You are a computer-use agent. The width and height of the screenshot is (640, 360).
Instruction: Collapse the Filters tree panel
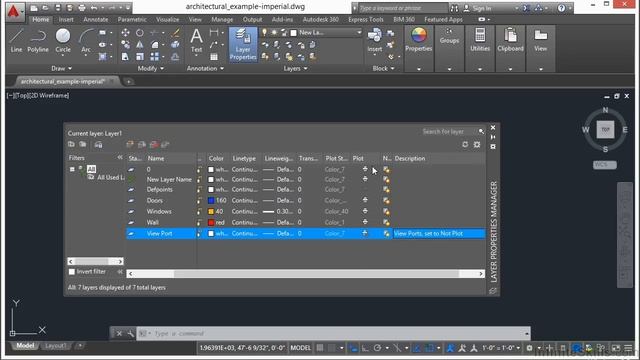pos(120,158)
